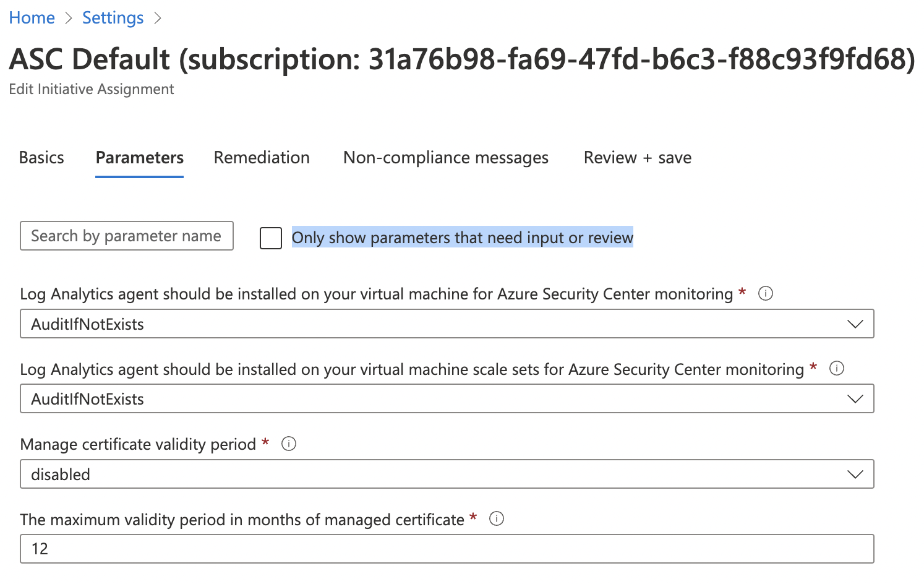Image resolution: width=924 pixels, height=584 pixels.
Task: Open Settings from the breadcrumb trail
Action: coord(112,17)
